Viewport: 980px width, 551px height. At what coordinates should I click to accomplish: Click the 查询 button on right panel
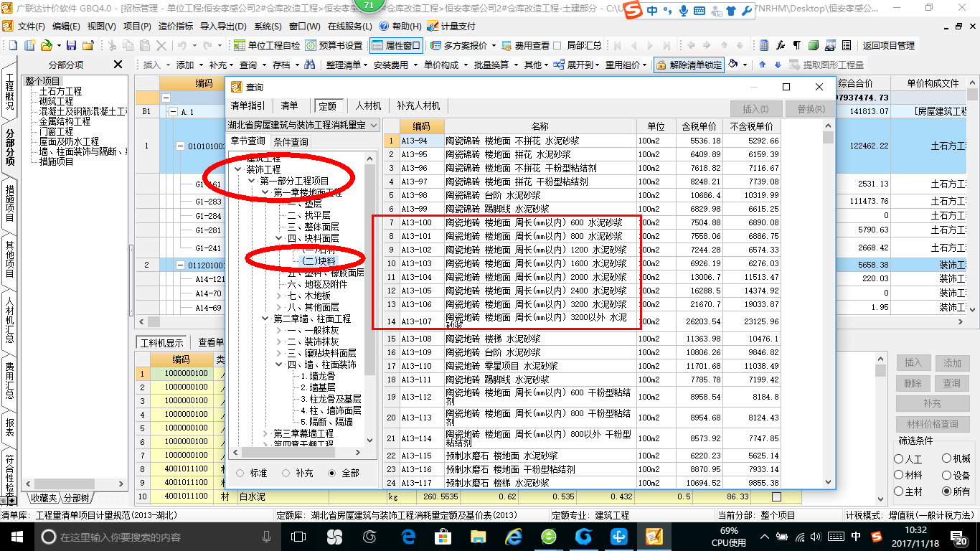pyautogui.click(x=952, y=383)
